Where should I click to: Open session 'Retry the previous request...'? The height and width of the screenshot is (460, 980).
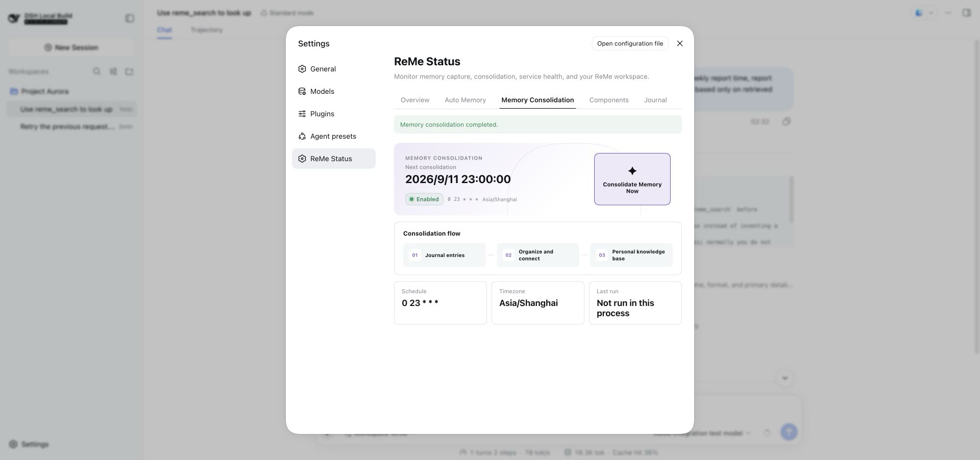click(x=71, y=126)
